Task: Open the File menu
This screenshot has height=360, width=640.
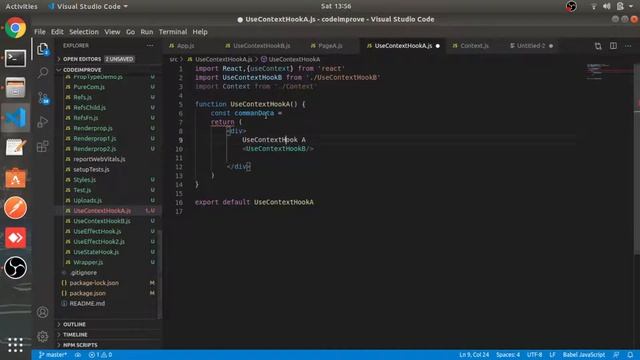Action: point(40,32)
